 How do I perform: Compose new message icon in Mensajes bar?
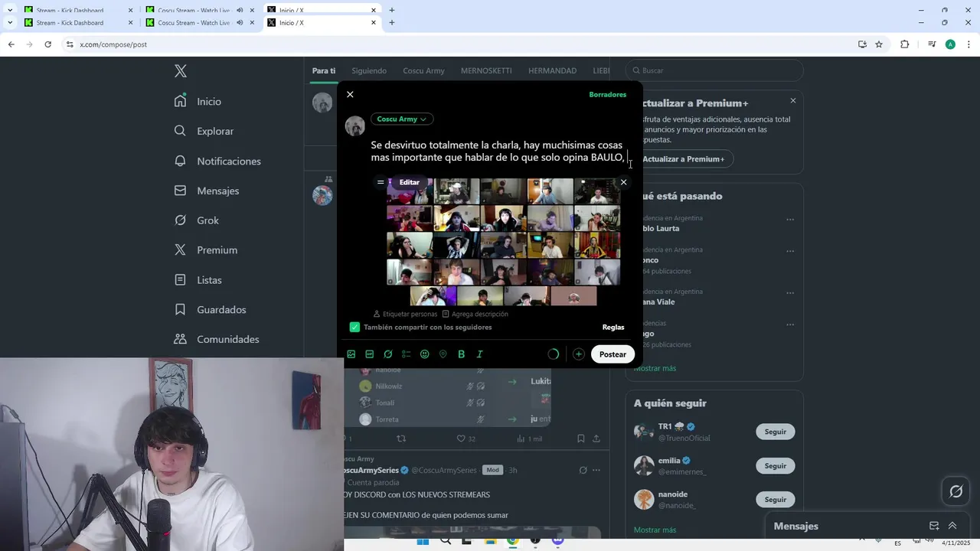(934, 526)
